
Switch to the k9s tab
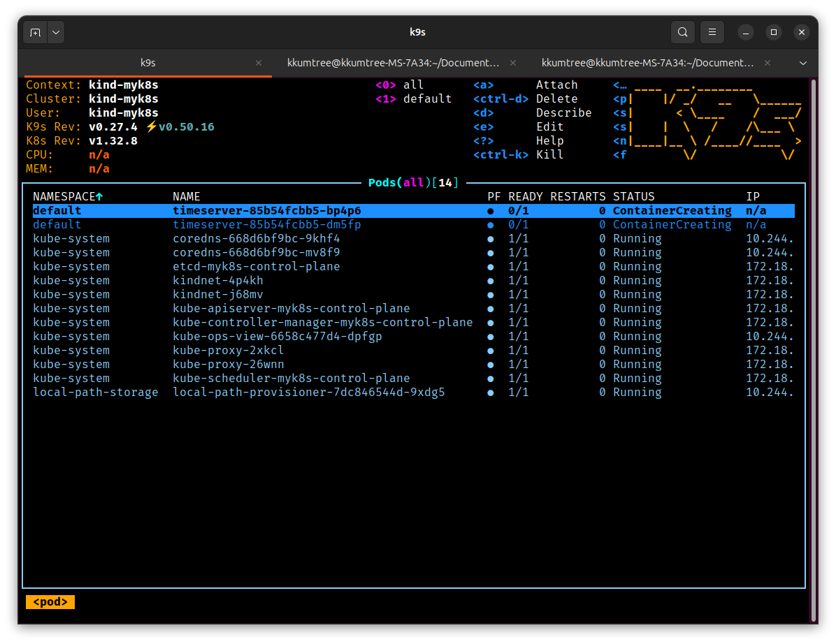(147, 63)
